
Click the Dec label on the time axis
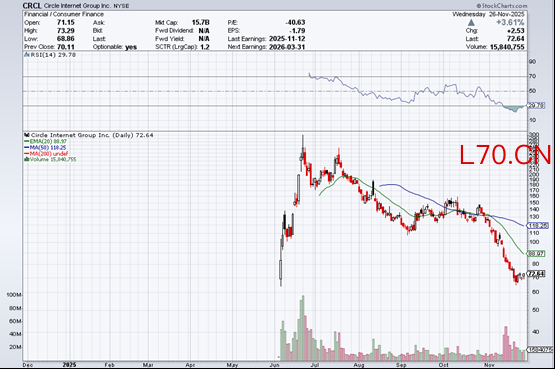[28, 365]
